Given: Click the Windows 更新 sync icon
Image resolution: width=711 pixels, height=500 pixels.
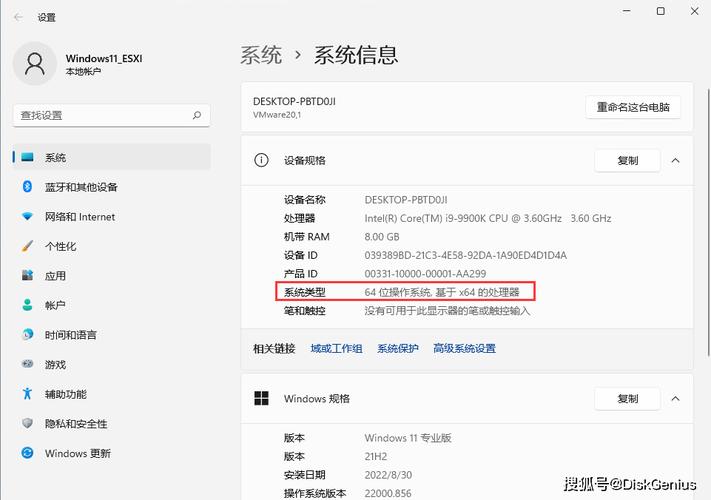Looking at the screenshot, I should tap(27, 452).
